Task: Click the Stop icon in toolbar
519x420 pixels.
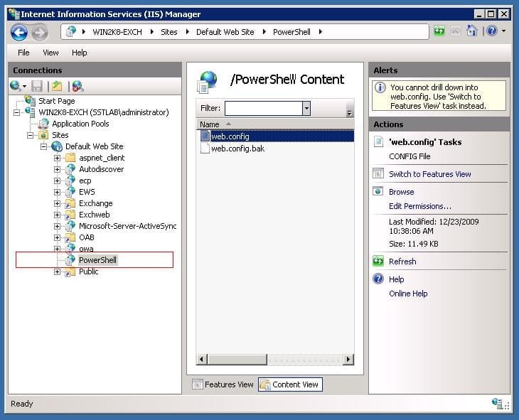Action: click(456, 31)
